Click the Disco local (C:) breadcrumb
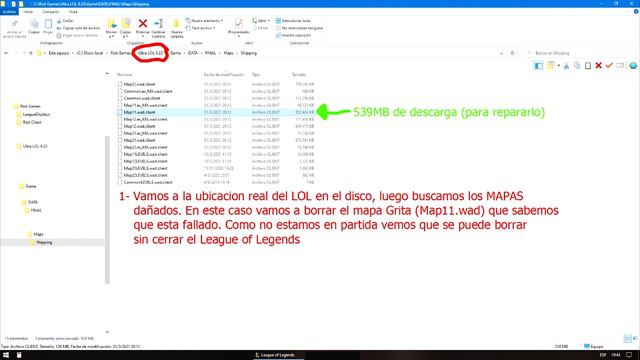The image size is (640, 360). [90, 53]
